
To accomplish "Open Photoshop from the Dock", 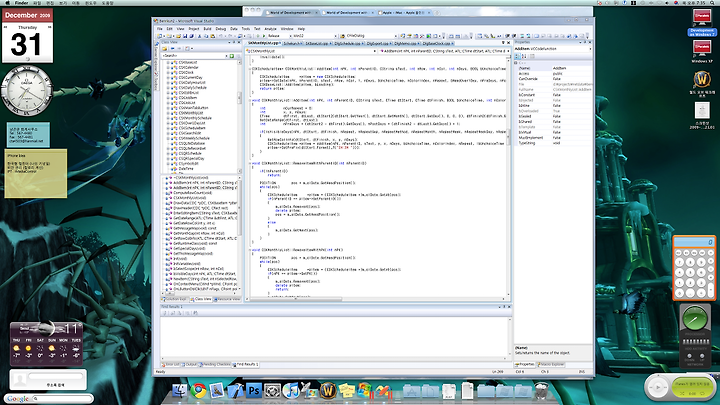I will tap(253, 390).
